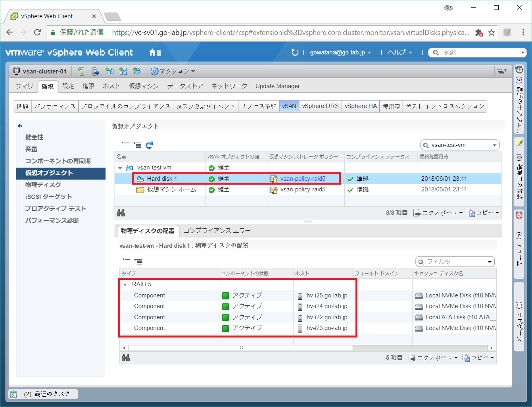This screenshot has height=407, width=532.
Task: Collapse the left navigation panel with the double arrow
Action: pos(20,126)
